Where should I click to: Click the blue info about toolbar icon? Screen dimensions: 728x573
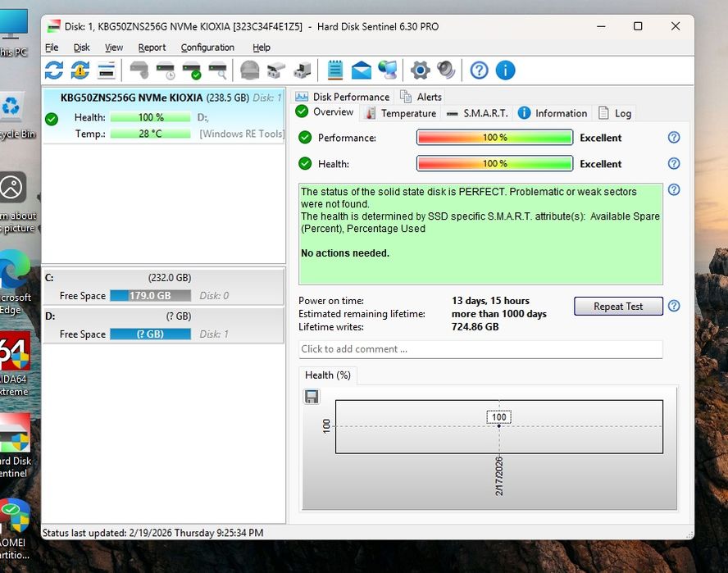505,70
